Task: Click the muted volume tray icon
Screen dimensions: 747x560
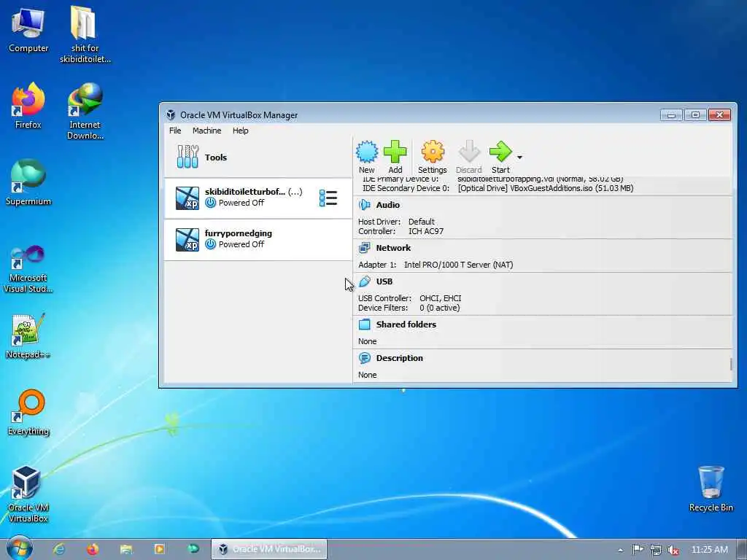Action: (673, 550)
